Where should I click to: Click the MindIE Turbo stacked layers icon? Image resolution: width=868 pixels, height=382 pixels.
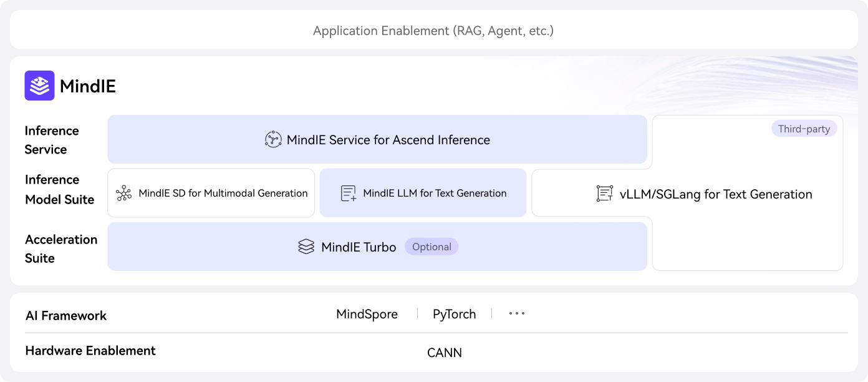[x=306, y=247]
